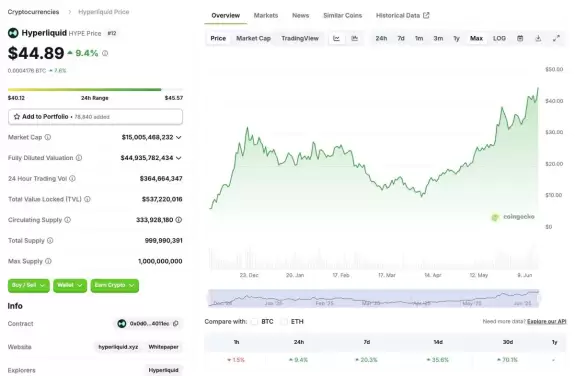Click the star Add to Portfolio button
575x376 pixels.
pyautogui.click(x=95, y=117)
